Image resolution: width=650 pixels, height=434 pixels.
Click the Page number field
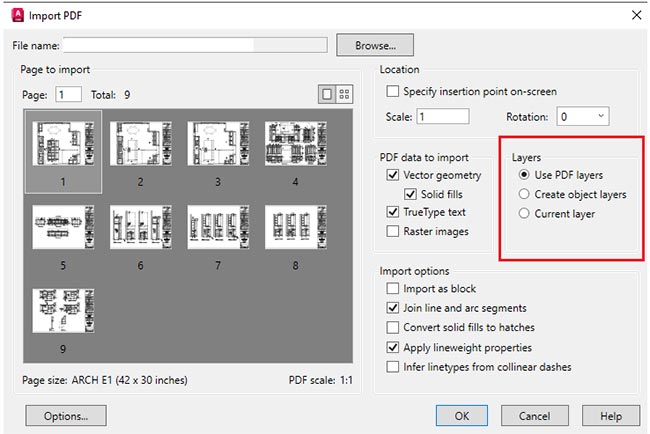click(69, 94)
